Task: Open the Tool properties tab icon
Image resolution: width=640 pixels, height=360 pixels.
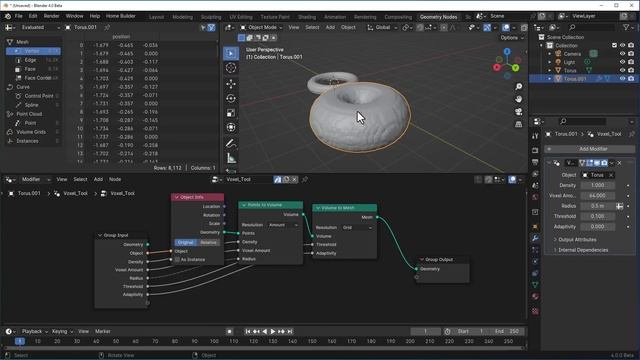Action: (x=535, y=136)
